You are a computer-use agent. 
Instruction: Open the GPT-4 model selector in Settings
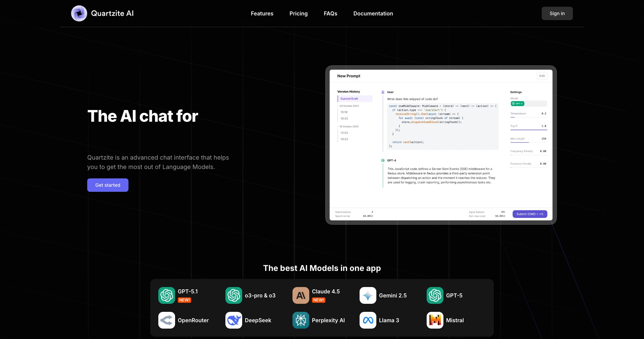tap(529, 104)
